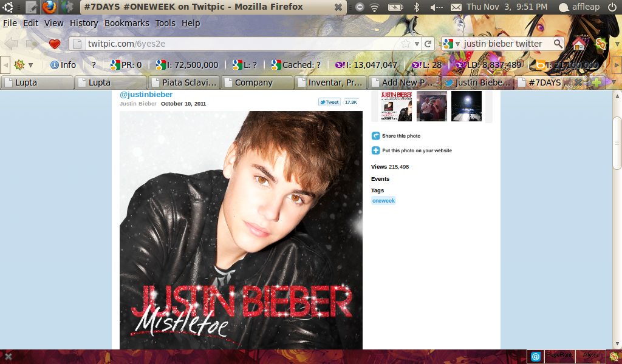The image size is (622, 364).
Task: Click the SEOquake icon beside the home button
Action: tap(601, 44)
